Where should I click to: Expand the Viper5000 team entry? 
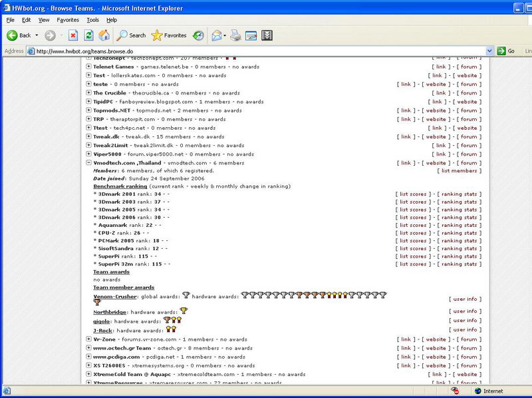pyautogui.click(x=88, y=154)
